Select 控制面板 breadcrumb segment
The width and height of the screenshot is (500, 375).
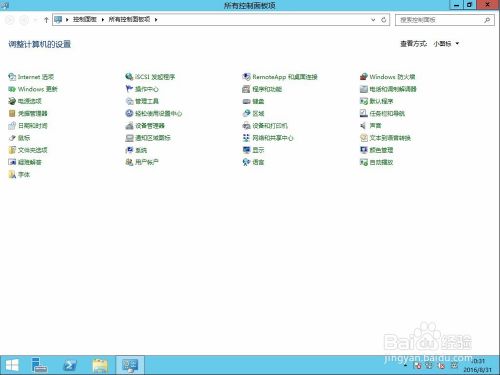click(85, 20)
